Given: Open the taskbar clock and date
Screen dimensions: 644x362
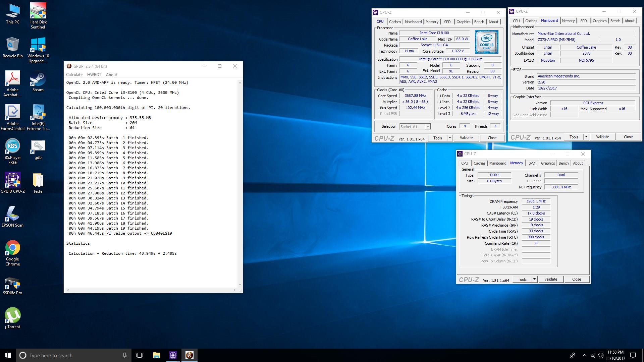Looking at the screenshot, I should pyautogui.click(x=615, y=355).
